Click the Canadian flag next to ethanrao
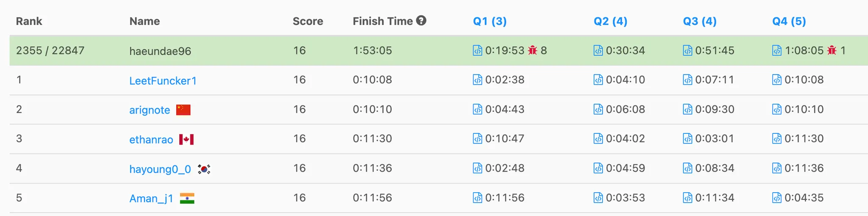 [186, 139]
